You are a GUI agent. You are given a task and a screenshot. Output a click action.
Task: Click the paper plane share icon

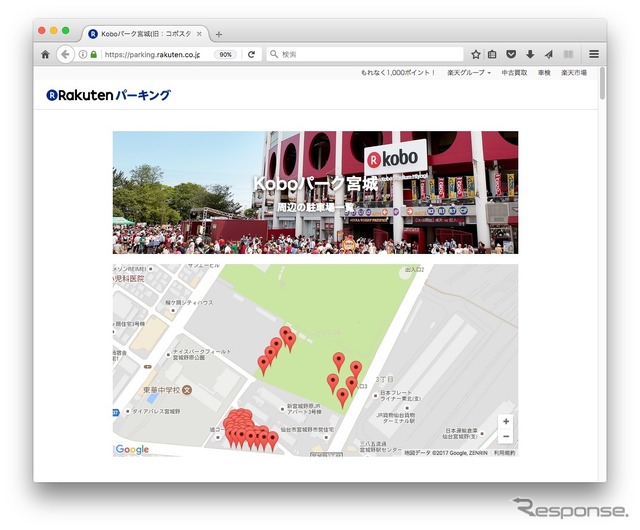point(549,54)
